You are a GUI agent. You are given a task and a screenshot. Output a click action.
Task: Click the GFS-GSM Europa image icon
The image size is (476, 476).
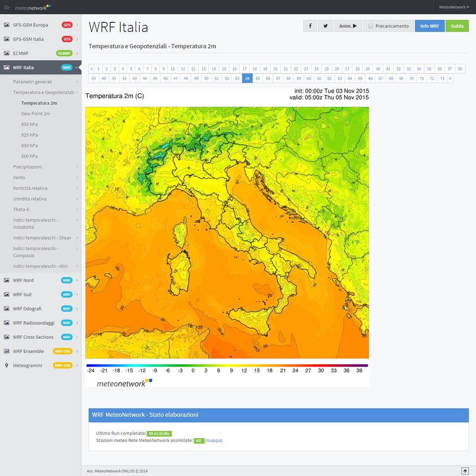(x=7, y=25)
